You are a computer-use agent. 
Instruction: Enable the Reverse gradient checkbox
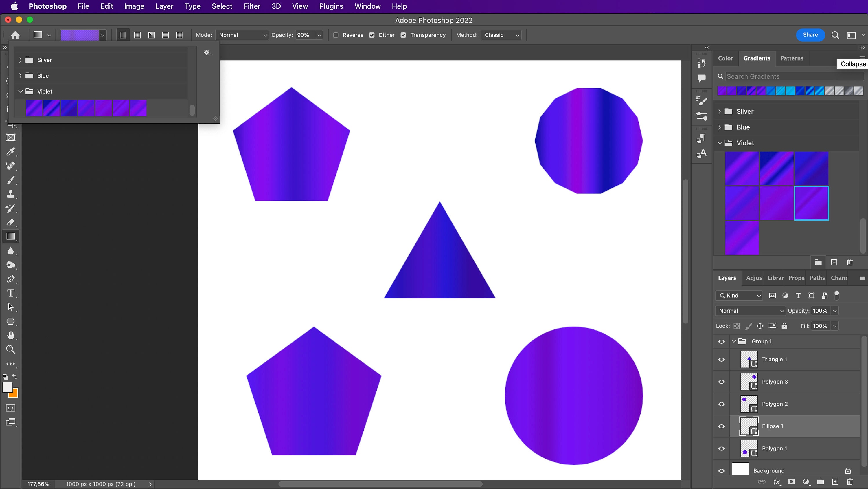point(336,35)
